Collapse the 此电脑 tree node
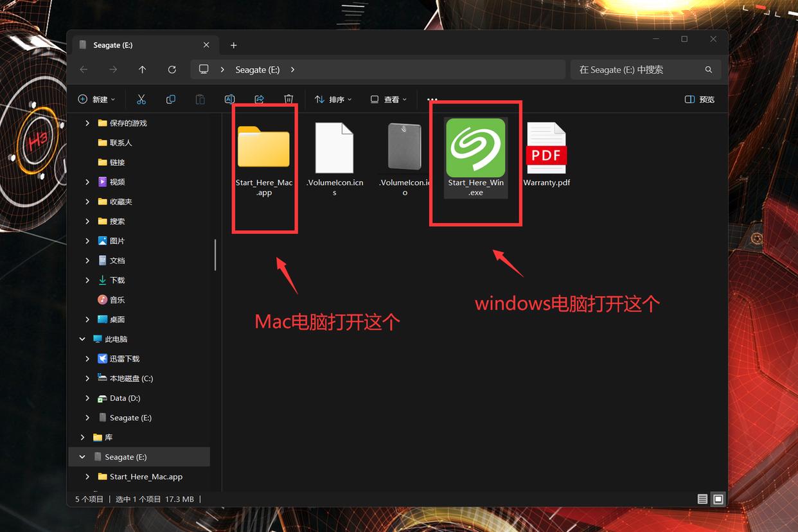798x532 pixels. (x=82, y=339)
